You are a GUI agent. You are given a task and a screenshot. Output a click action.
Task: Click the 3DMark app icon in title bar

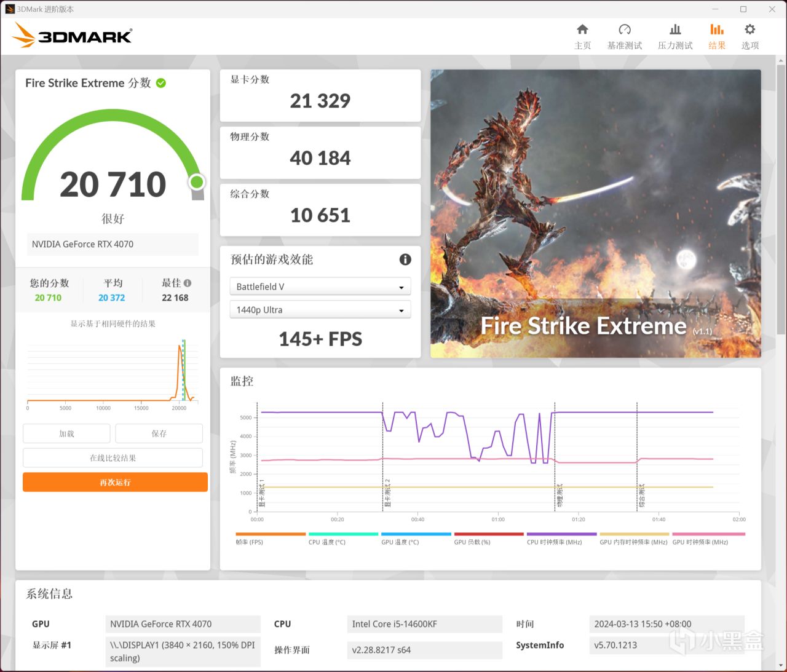pos(9,9)
